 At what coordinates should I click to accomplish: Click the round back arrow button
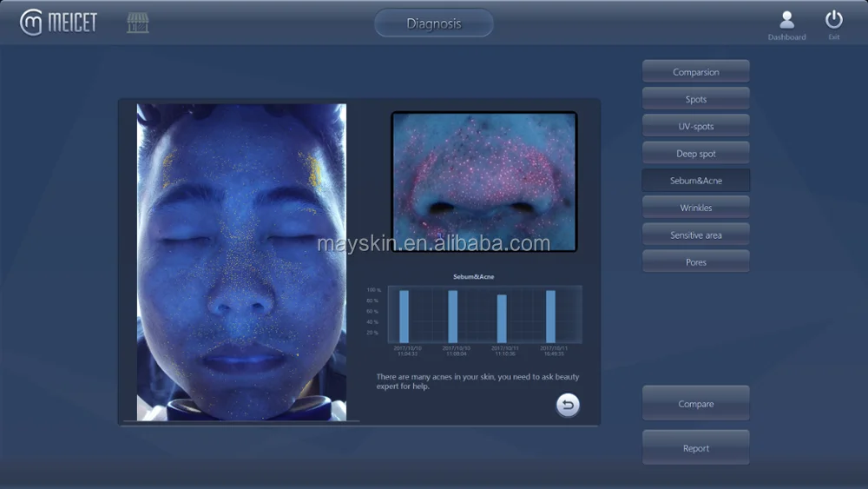(x=568, y=405)
